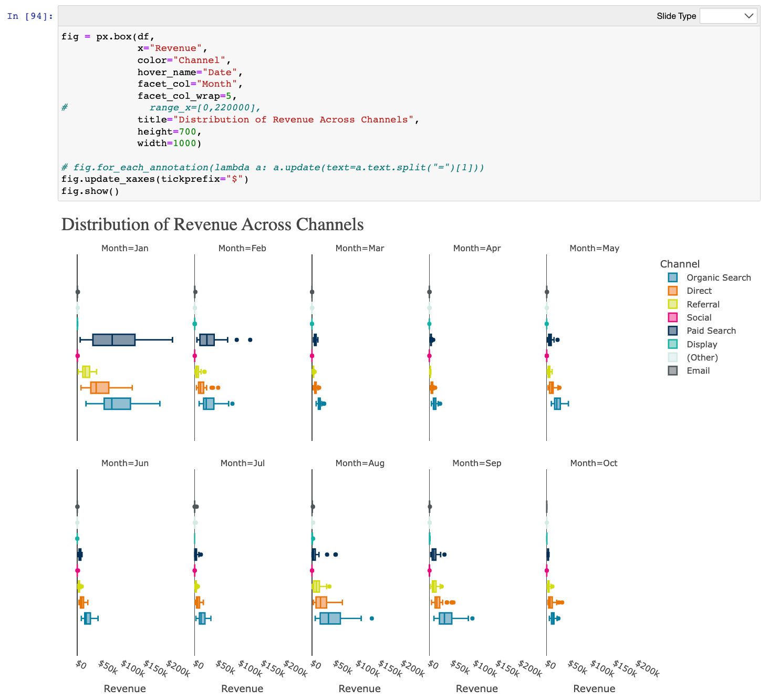Toggle Paid Search legend item
This screenshot has height=700, width=769.
point(711,331)
